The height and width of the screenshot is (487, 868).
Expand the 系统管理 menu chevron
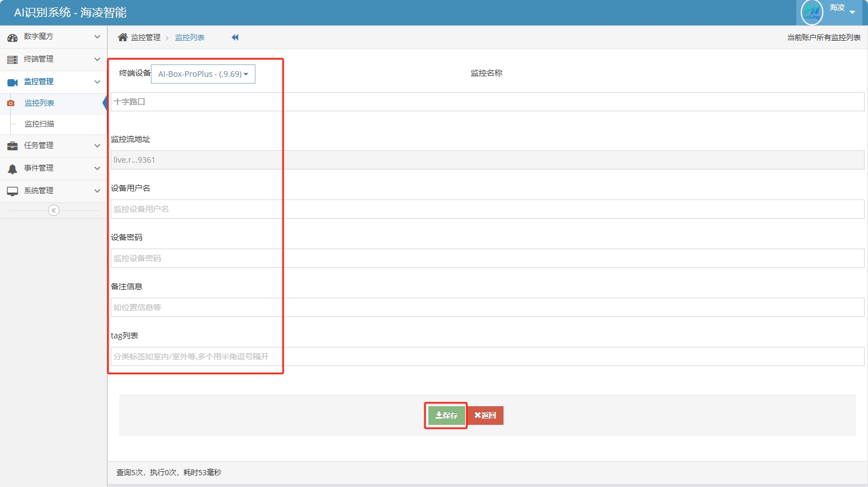point(97,191)
